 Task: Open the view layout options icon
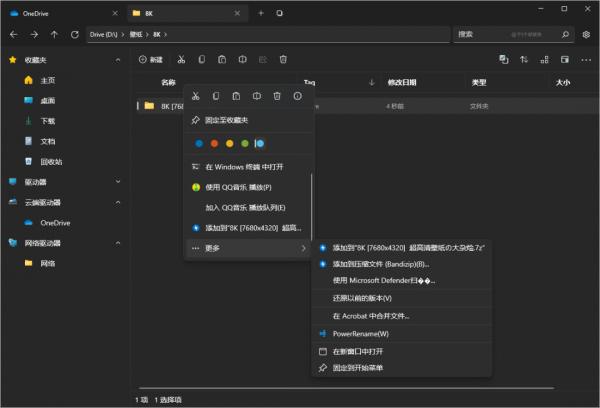coord(544,59)
